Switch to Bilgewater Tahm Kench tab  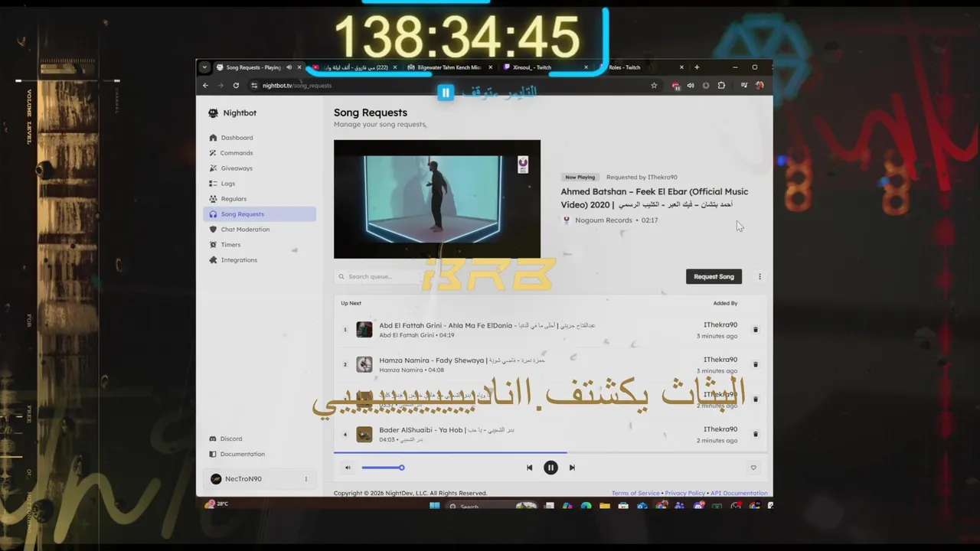pyautogui.click(x=450, y=67)
